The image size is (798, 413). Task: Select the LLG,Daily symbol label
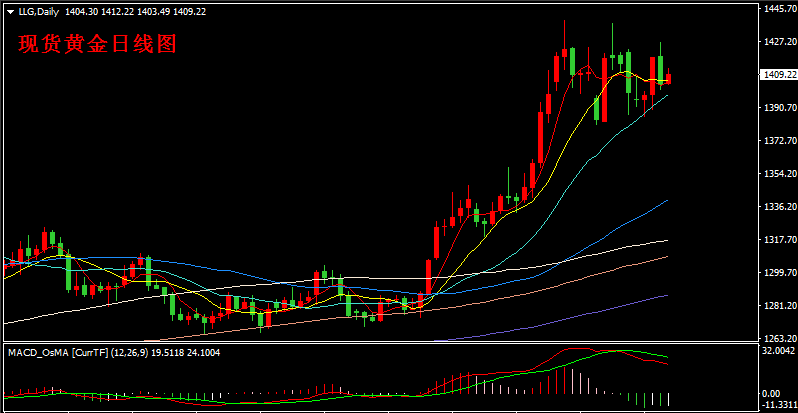point(39,12)
